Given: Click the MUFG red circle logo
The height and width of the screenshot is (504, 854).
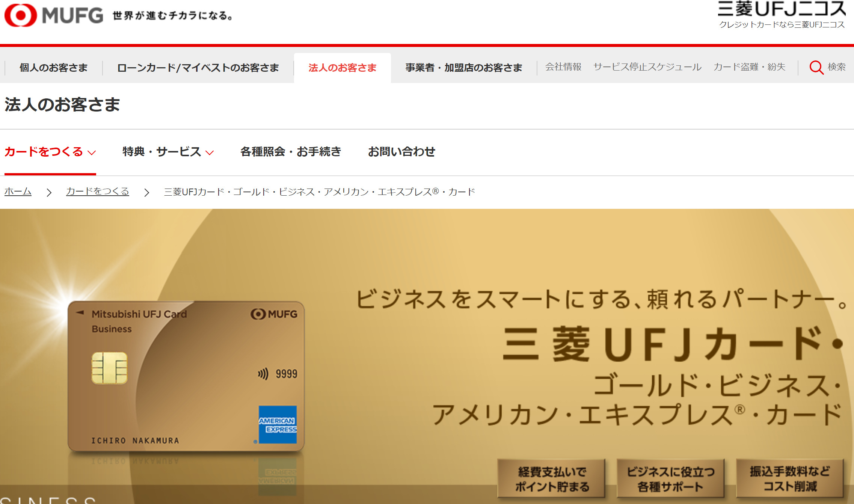Looking at the screenshot, I should pos(21,15).
